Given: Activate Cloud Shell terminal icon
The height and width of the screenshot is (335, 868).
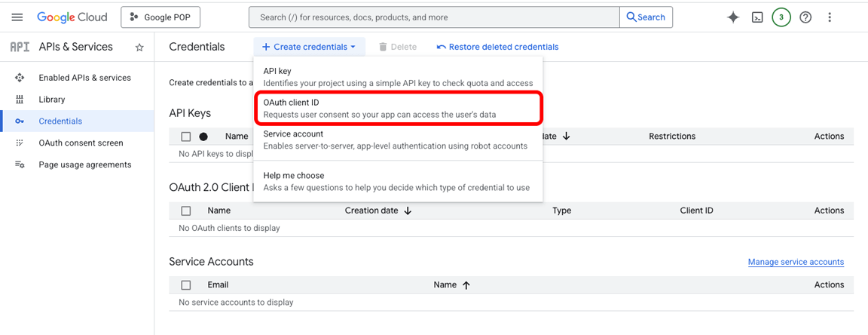Looking at the screenshot, I should click(x=756, y=17).
